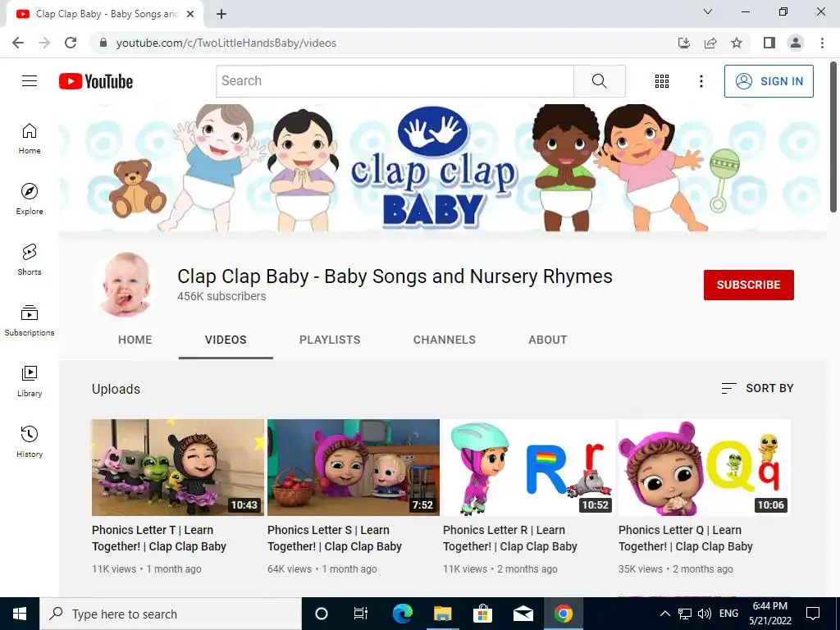Select the VIDEOS channel tab

pos(226,340)
